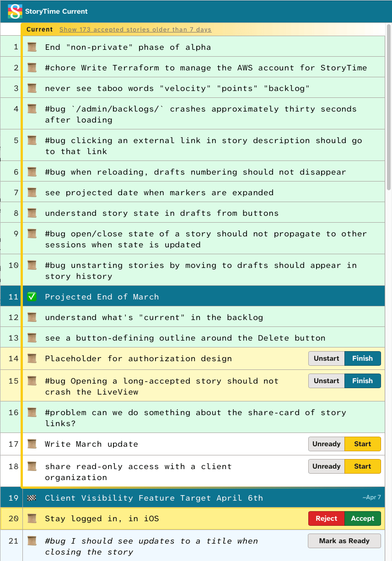This screenshot has height=561, width=392.
Task: Open the Current tab label
Action: pos(40,30)
